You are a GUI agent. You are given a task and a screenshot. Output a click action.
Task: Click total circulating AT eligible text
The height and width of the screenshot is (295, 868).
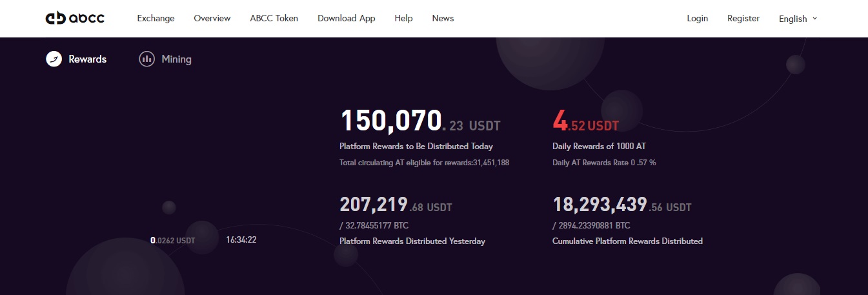424,163
